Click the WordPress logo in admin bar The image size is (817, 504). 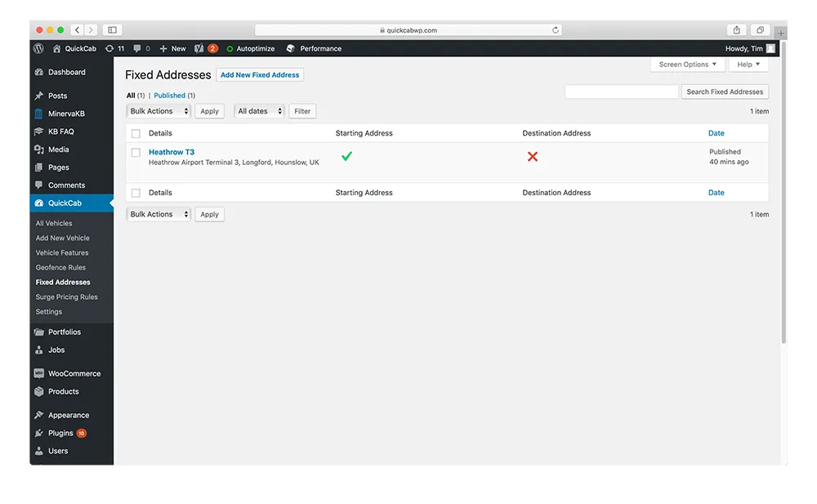[38, 48]
